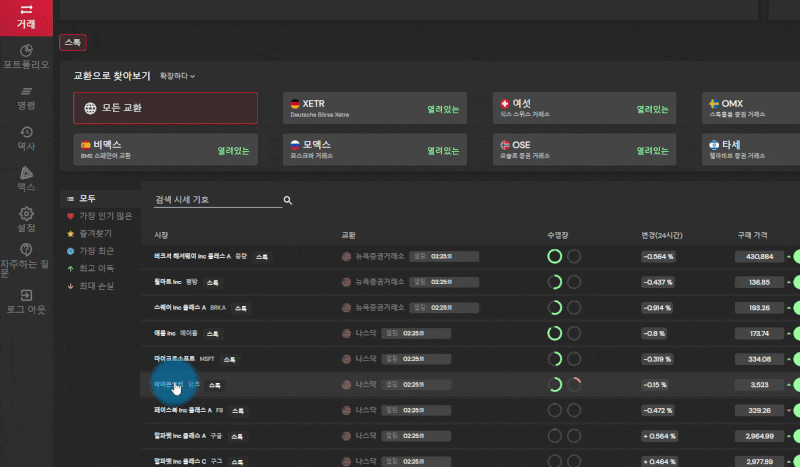Click the 검색 시세 기호 search input
This screenshot has width=800, height=467.
click(x=218, y=200)
